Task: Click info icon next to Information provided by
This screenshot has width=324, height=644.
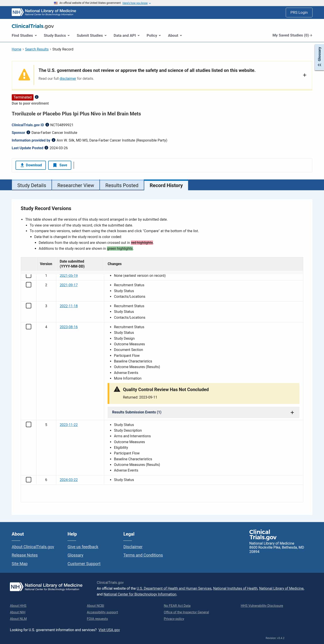Action: tap(53, 140)
